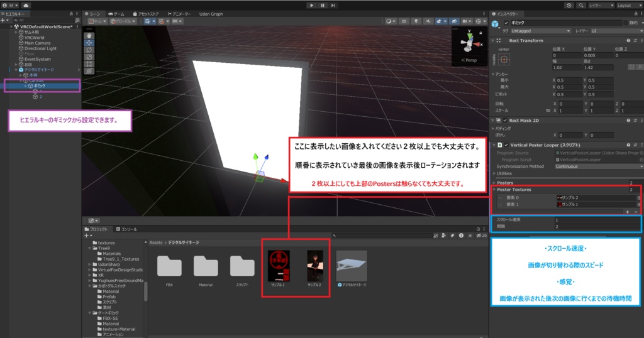Toggle grid snapping icon
The image size is (644, 338).
pos(163,21)
